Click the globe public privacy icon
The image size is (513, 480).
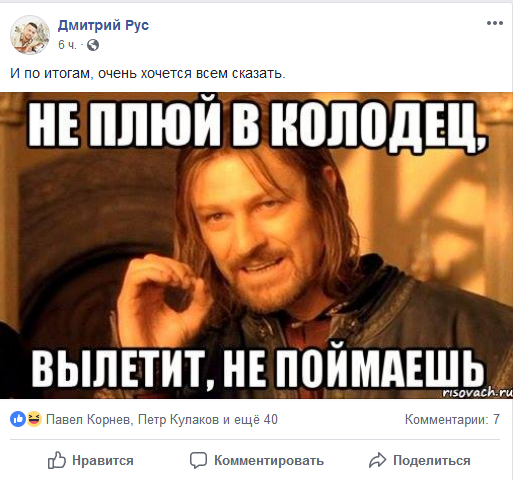93,45
